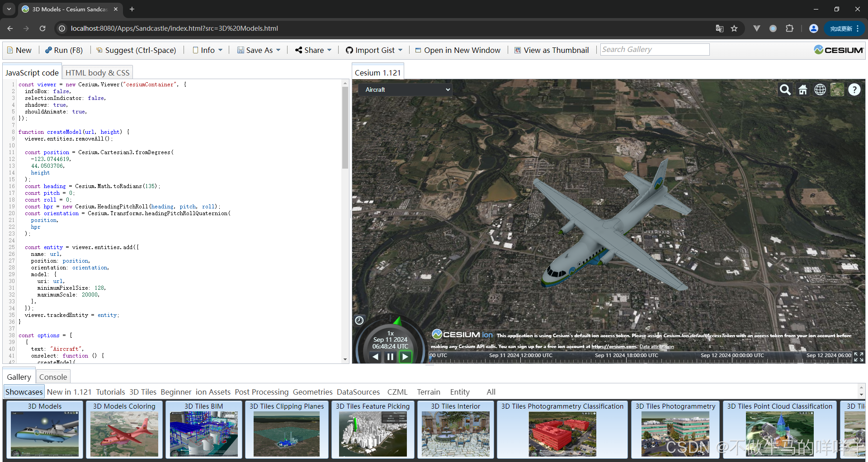Click the animation clock real-time icon
868x462 pixels.
coord(359,321)
